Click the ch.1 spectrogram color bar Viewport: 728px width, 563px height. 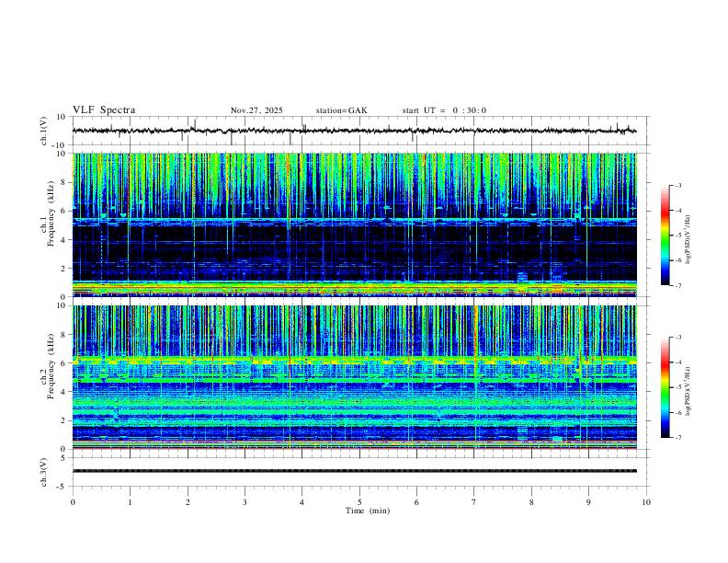click(x=665, y=236)
